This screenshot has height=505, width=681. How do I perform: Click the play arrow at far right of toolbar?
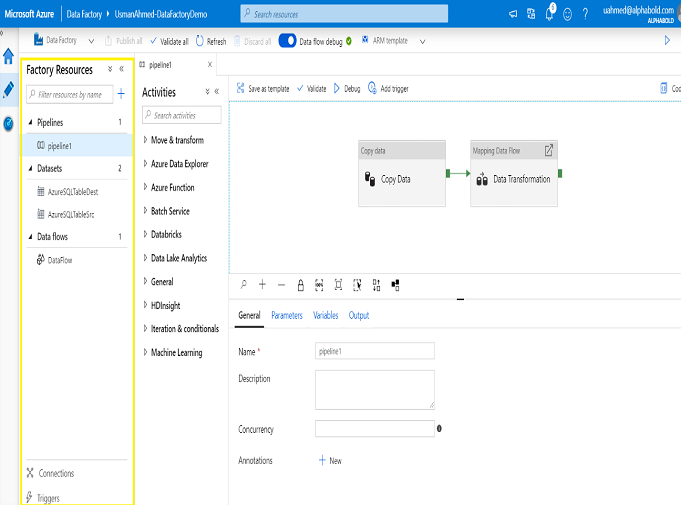pos(667,40)
